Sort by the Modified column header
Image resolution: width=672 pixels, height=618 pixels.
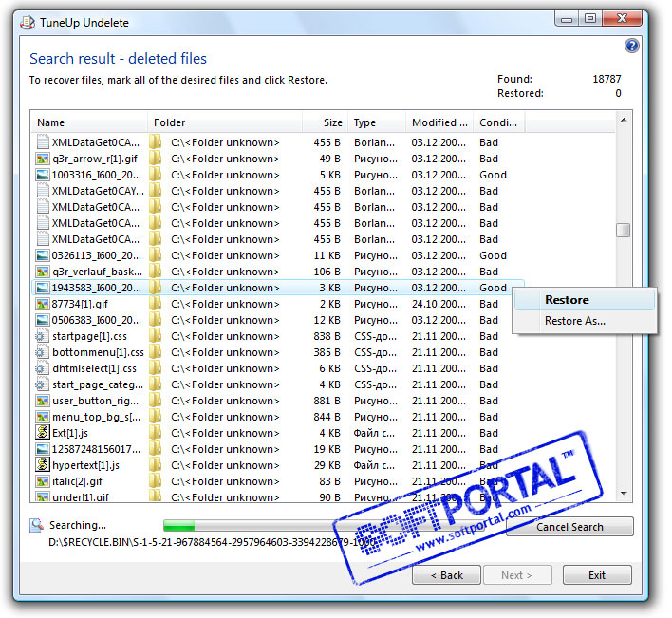[439, 122]
